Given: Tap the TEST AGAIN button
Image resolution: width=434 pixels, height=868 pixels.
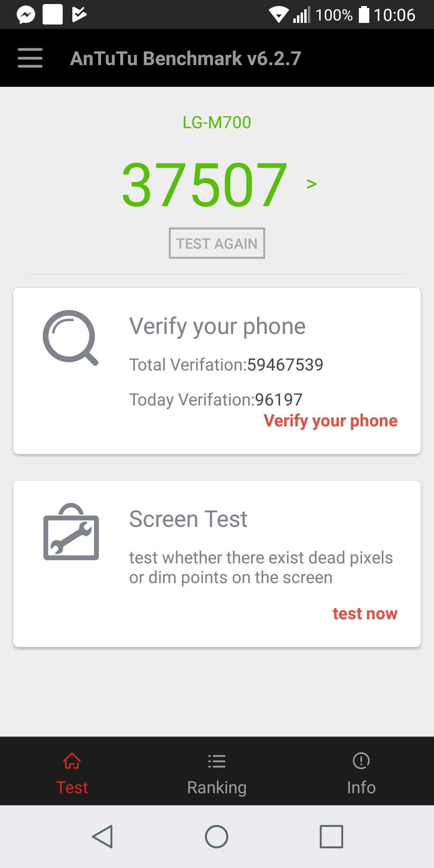Looking at the screenshot, I should 217,243.
